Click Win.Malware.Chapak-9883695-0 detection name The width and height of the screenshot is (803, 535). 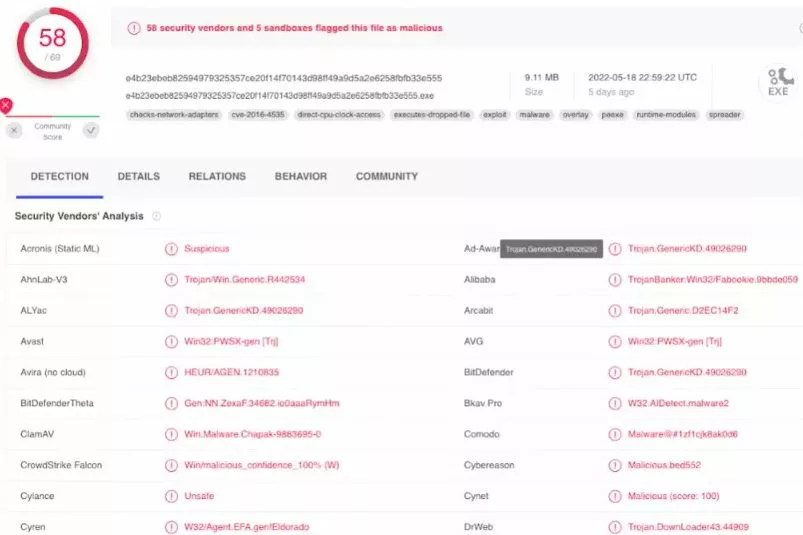click(252, 434)
